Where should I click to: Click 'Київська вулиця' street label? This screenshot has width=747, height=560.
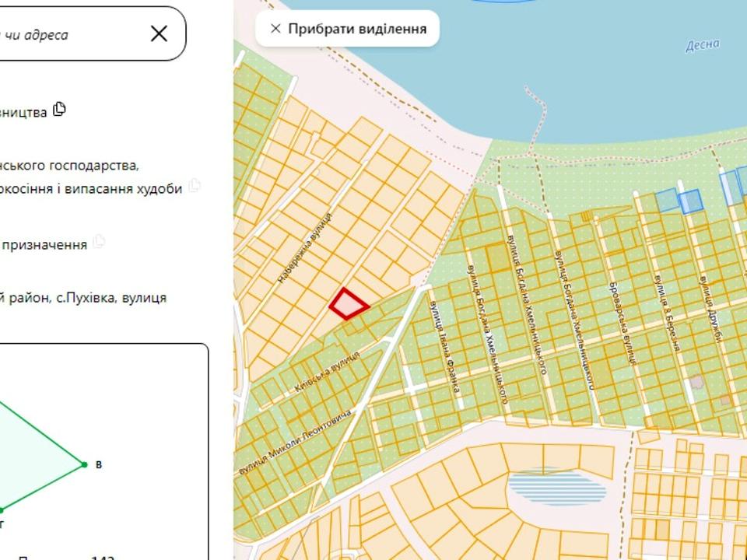(328, 372)
